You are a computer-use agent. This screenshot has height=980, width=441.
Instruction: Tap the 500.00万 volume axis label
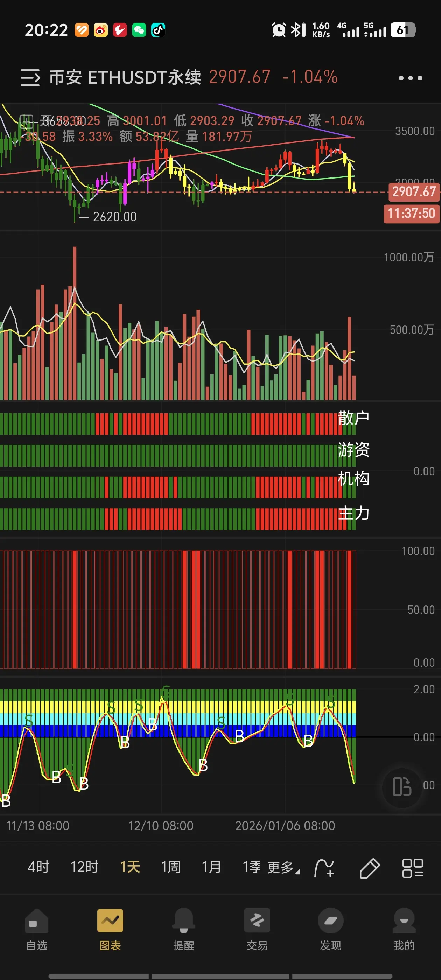412,330
